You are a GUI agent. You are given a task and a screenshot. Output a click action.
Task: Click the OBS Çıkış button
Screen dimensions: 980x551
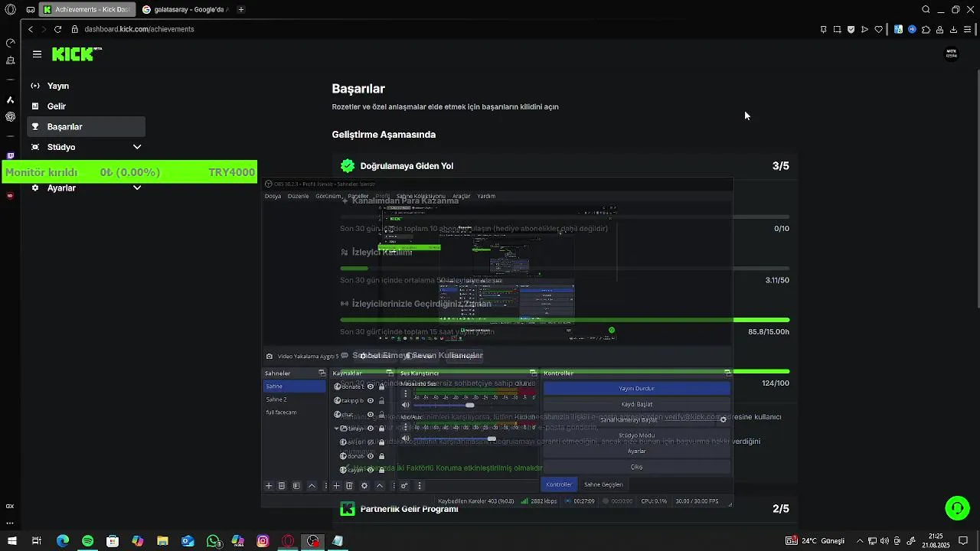636,467
